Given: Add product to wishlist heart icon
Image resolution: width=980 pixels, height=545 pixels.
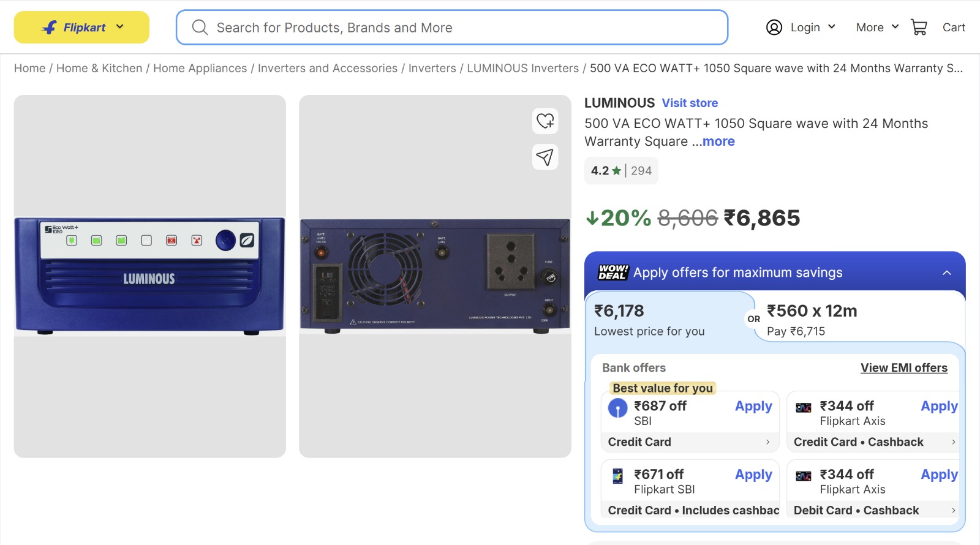Looking at the screenshot, I should (545, 121).
